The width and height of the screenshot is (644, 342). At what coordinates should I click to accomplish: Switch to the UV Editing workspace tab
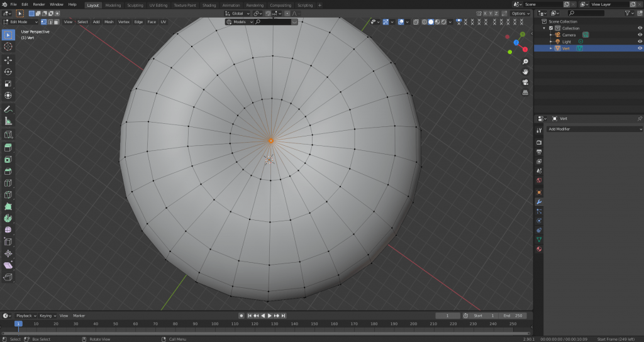click(x=158, y=5)
